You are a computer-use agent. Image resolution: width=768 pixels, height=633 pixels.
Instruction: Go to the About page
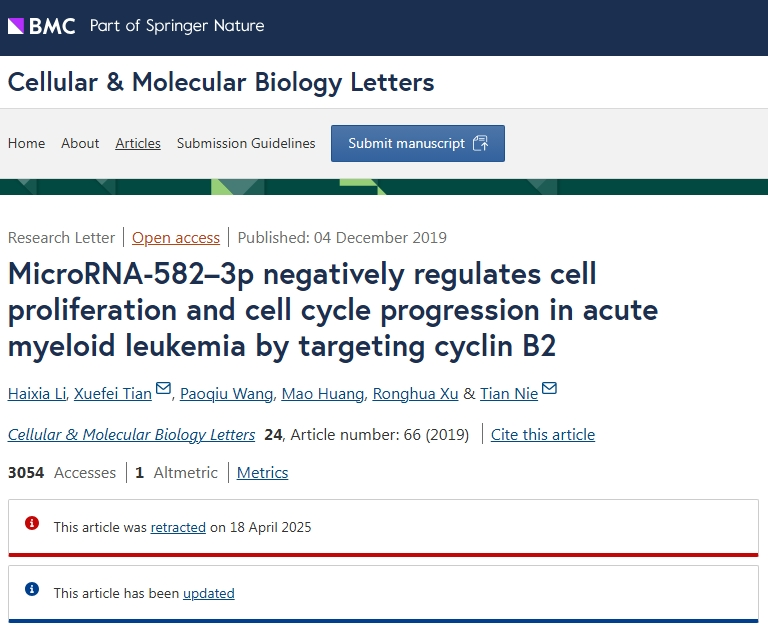click(80, 143)
